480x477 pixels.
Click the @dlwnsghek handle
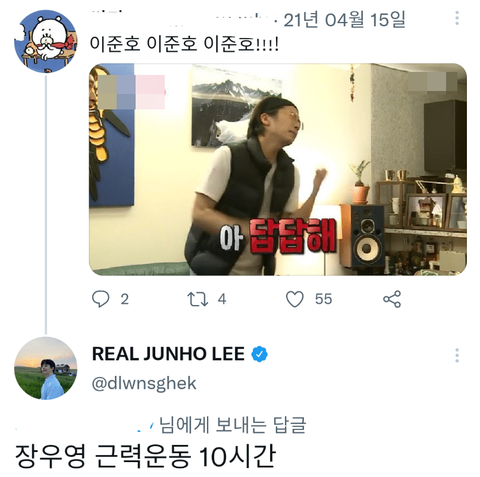point(144,383)
